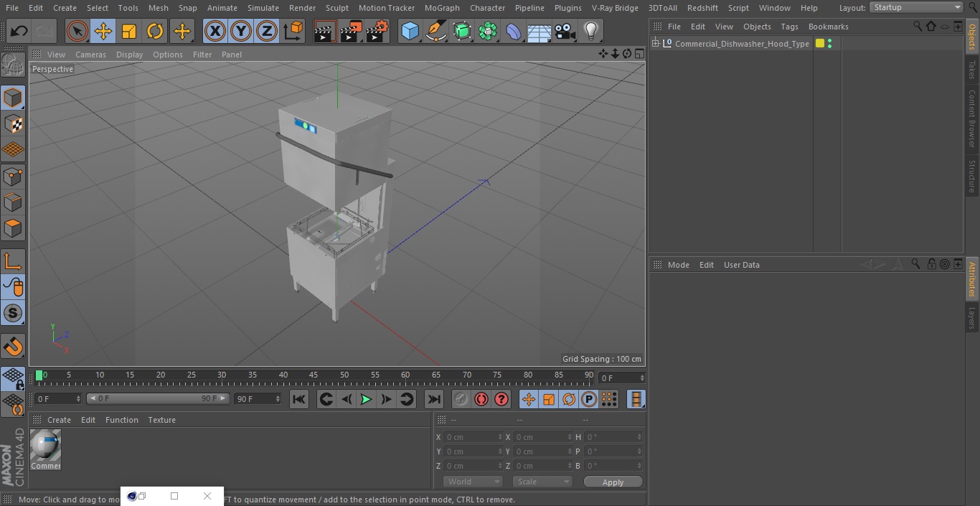Open the Sculpt menu

(336, 8)
